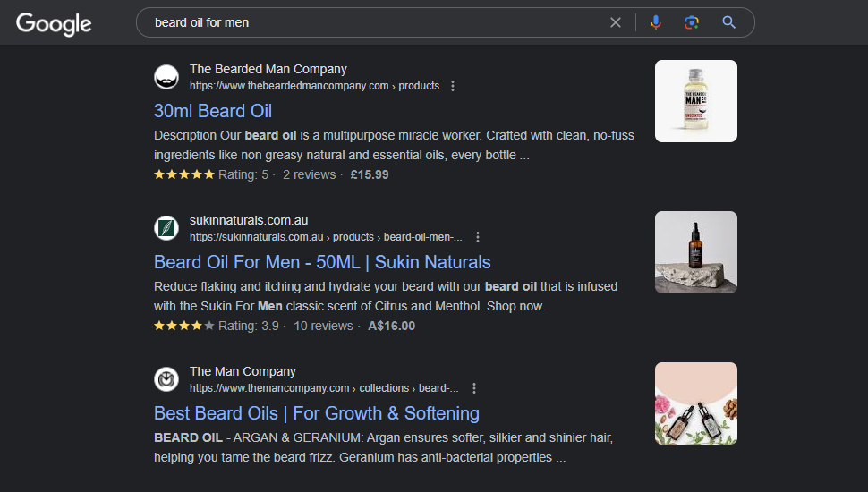Click into the search input field

(376, 22)
